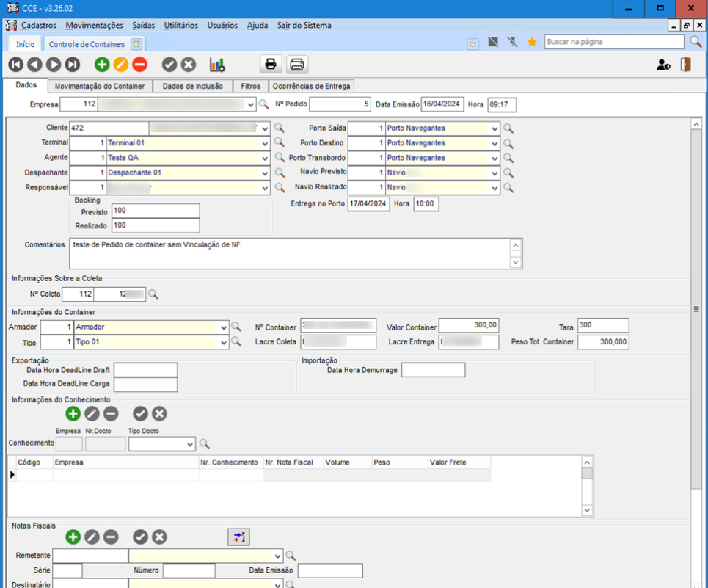The image size is (708, 588).
Task: Click the exit door icon
Action: tap(685, 65)
